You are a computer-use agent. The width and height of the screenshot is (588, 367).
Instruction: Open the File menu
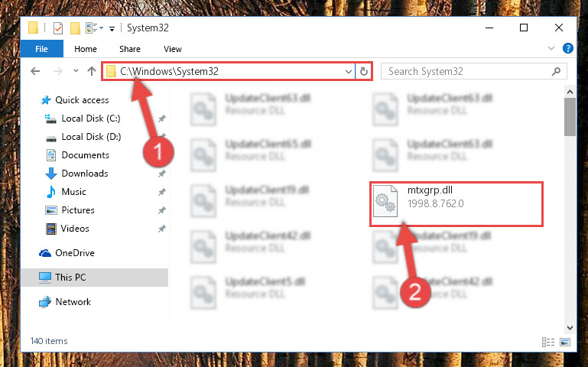point(41,49)
